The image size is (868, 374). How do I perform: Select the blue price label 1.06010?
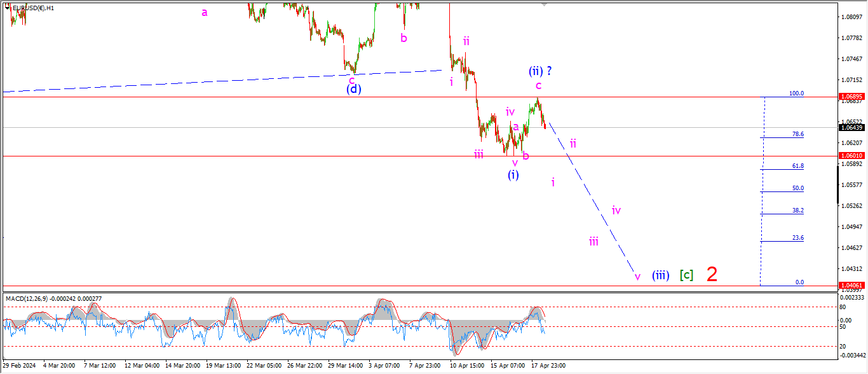[x=851, y=156]
